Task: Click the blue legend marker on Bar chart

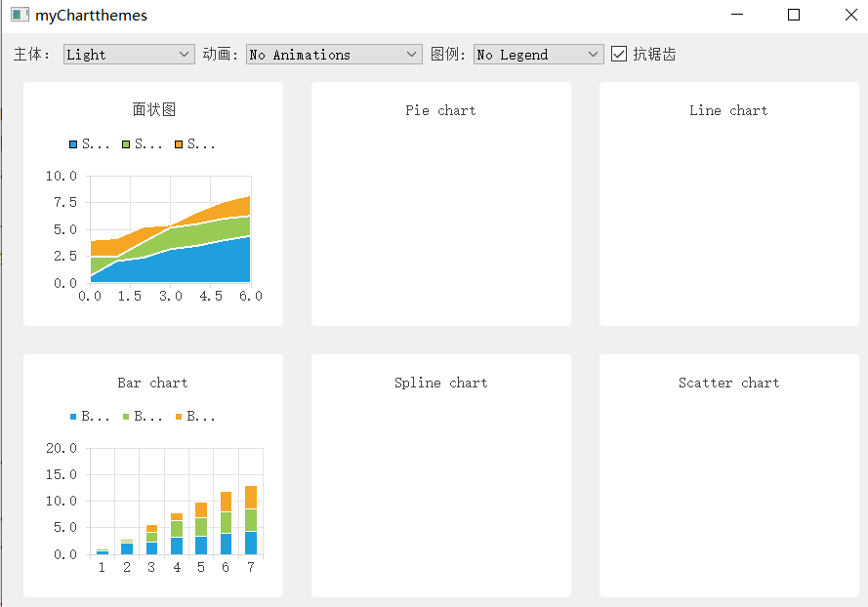Action: point(72,416)
